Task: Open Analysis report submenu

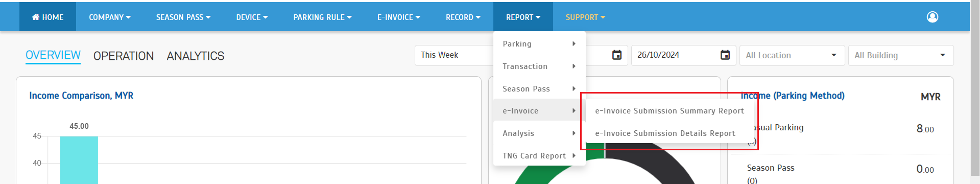Action: click(539, 133)
